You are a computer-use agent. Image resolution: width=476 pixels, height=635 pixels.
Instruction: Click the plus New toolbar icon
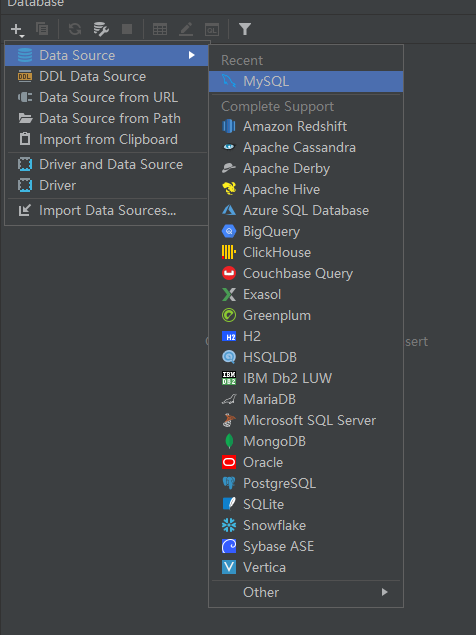[x=17, y=30]
